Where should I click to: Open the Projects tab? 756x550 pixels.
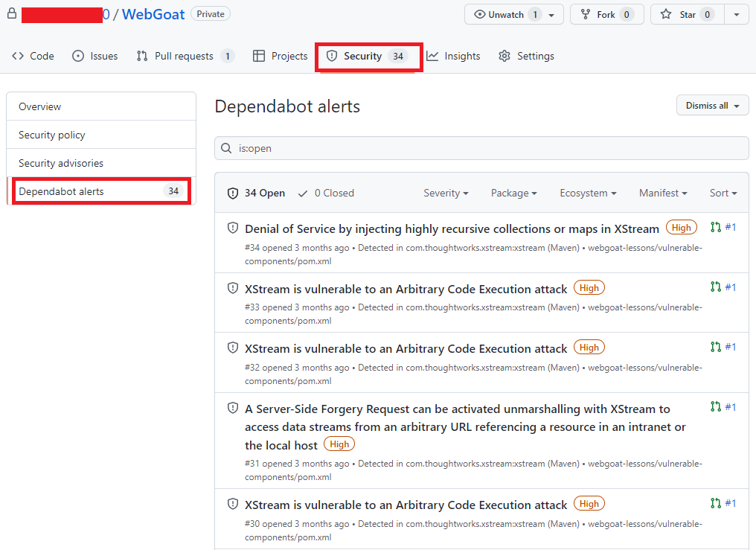[x=280, y=56]
